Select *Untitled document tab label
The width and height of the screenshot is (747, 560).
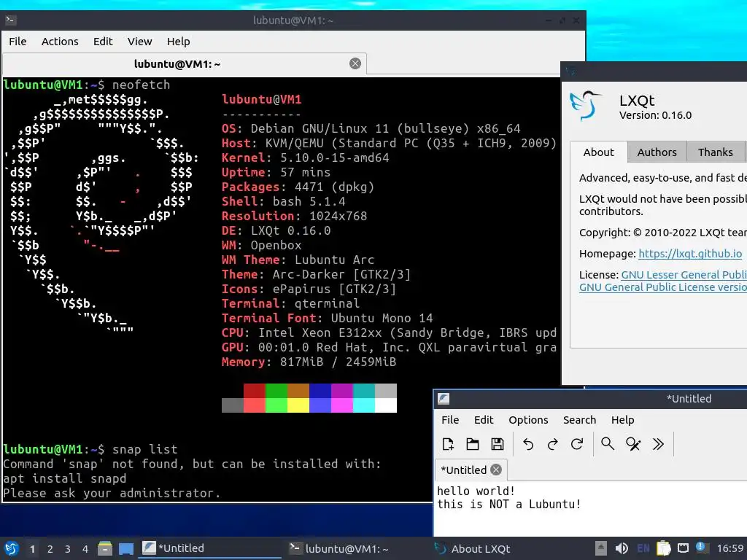click(x=463, y=470)
